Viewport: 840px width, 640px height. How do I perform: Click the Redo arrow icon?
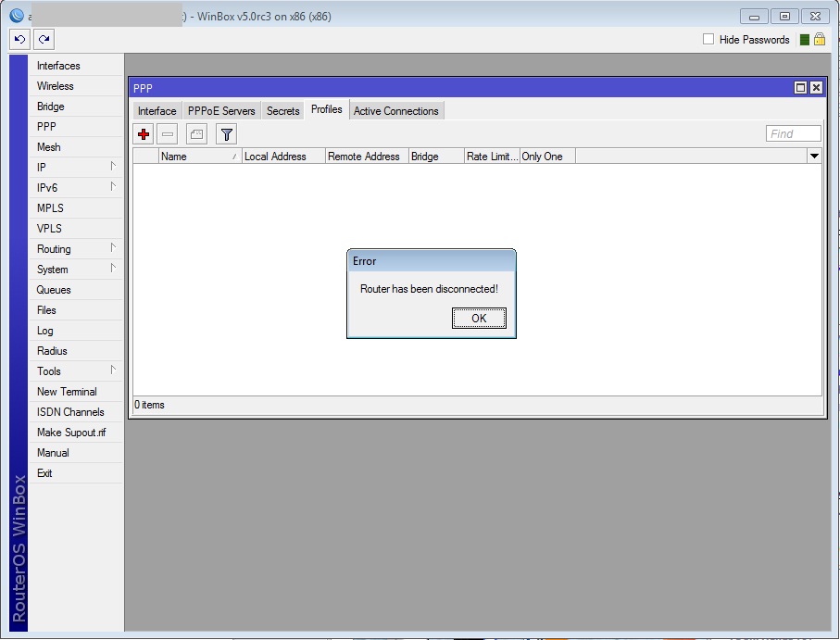[44, 39]
